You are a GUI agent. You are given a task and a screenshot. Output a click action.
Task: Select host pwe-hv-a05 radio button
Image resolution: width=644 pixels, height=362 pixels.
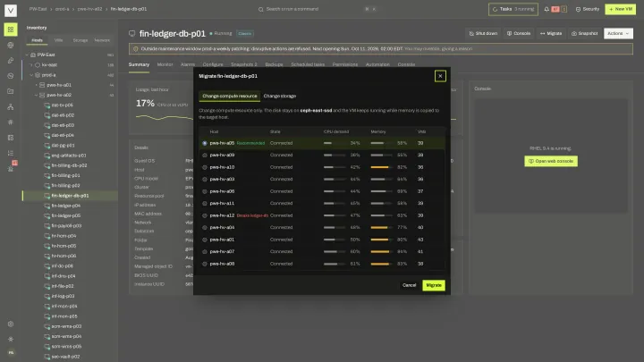pyautogui.click(x=205, y=143)
